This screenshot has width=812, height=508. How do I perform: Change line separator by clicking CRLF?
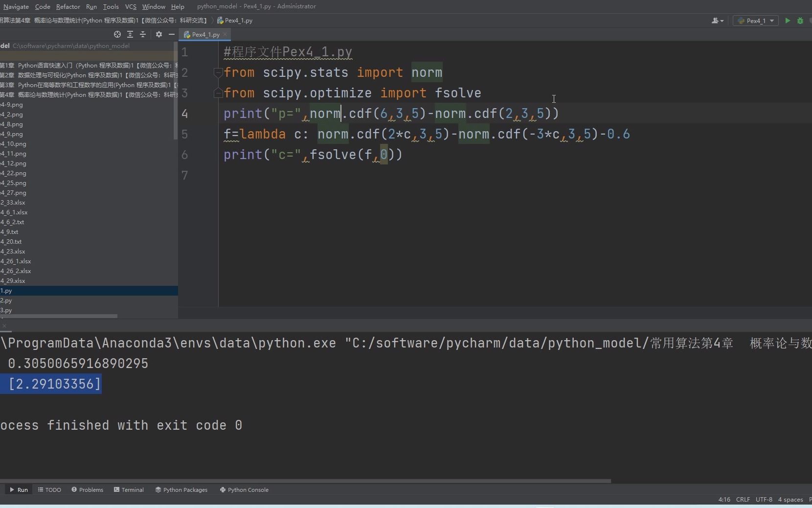[x=743, y=500]
